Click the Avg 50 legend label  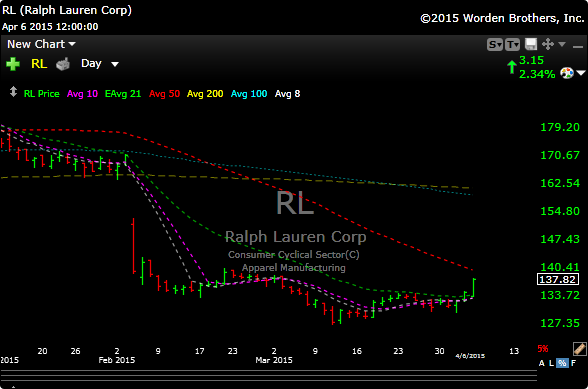pyautogui.click(x=164, y=94)
